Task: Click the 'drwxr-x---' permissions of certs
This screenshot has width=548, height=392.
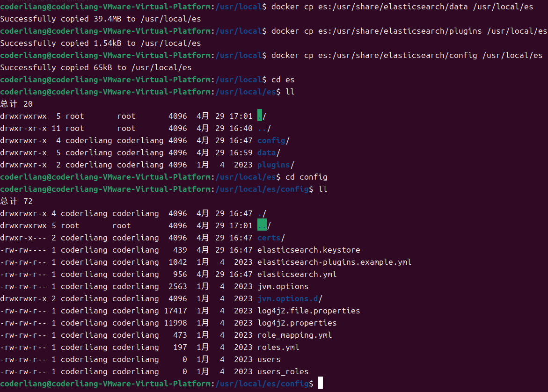Action: 23,238
